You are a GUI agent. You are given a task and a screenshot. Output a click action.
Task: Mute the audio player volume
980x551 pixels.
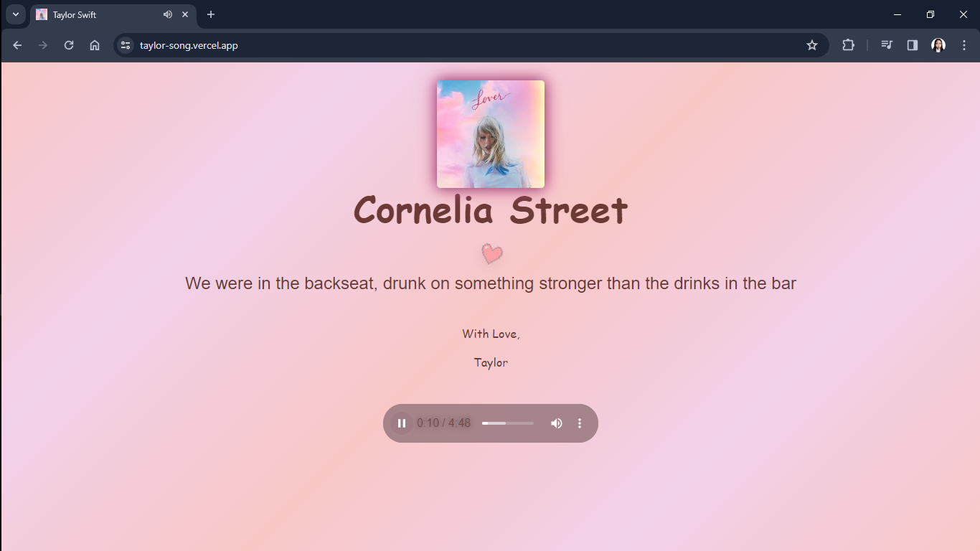coord(556,423)
